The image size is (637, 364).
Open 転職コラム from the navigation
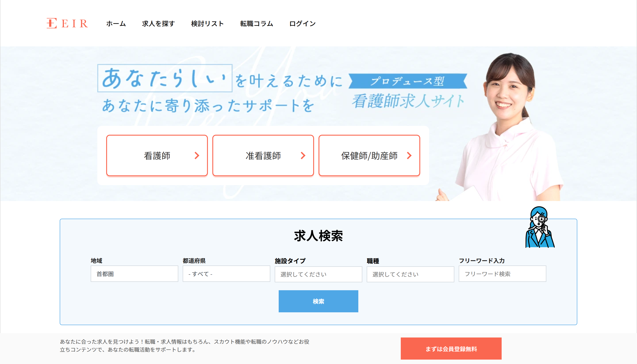(x=257, y=23)
